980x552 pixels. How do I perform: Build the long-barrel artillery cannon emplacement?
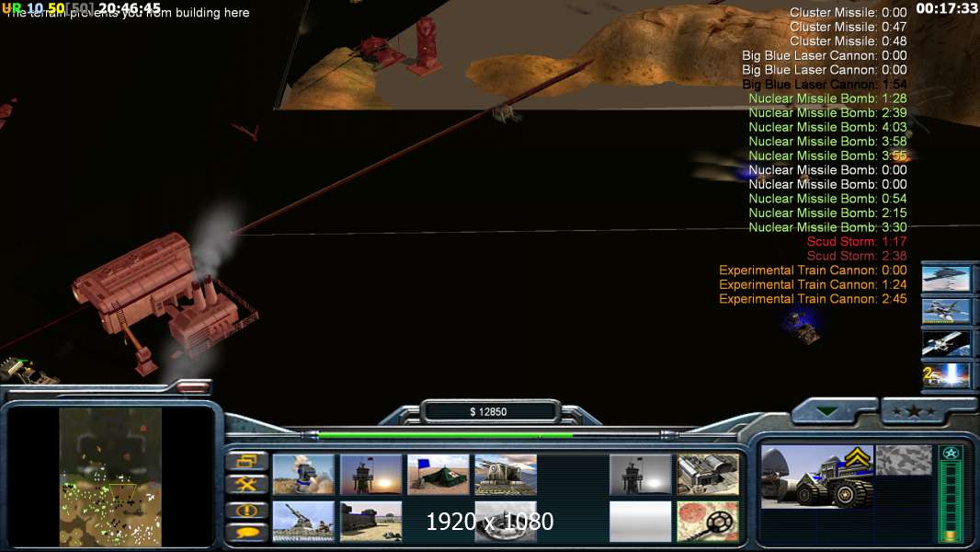pos(303,521)
